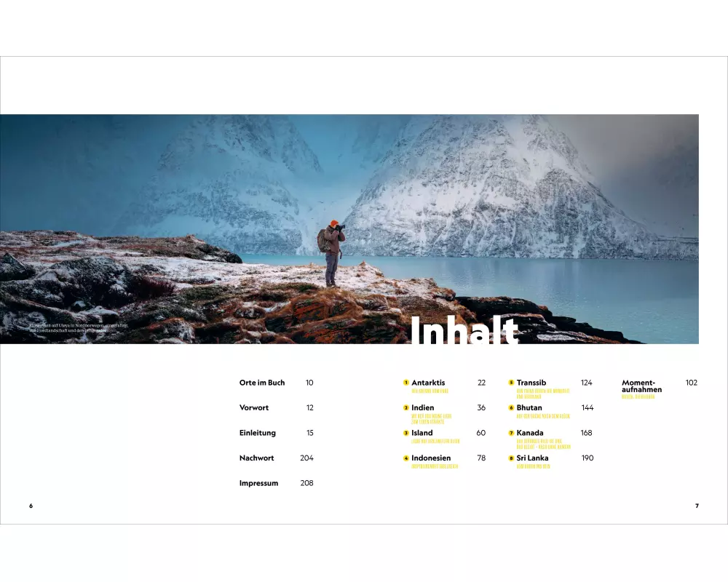Go to the Vorwort entry
This screenshot has height=582, width=728.
pos(254,408)
